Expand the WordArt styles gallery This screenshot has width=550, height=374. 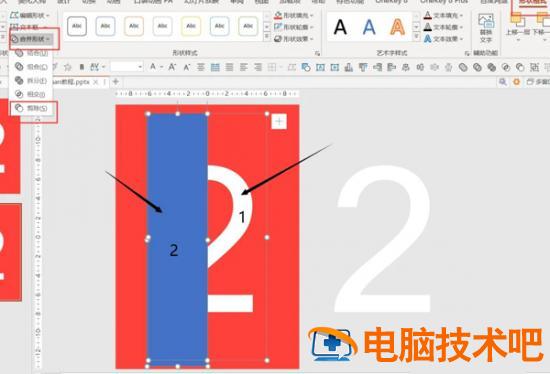coord(416,37)
